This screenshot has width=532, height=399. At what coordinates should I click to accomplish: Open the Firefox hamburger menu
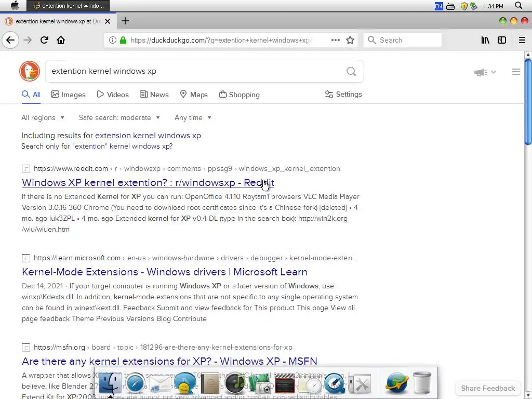coord(522,40)
